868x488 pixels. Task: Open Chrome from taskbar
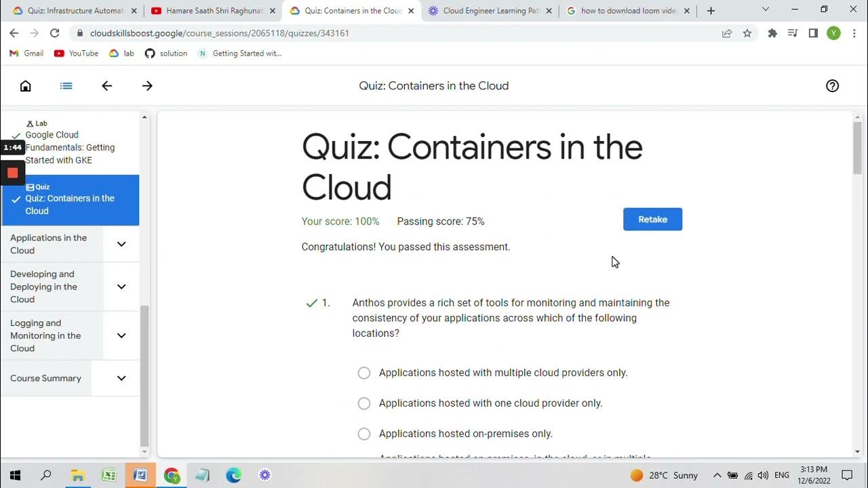pyautogui.click(x=172, y=475)
